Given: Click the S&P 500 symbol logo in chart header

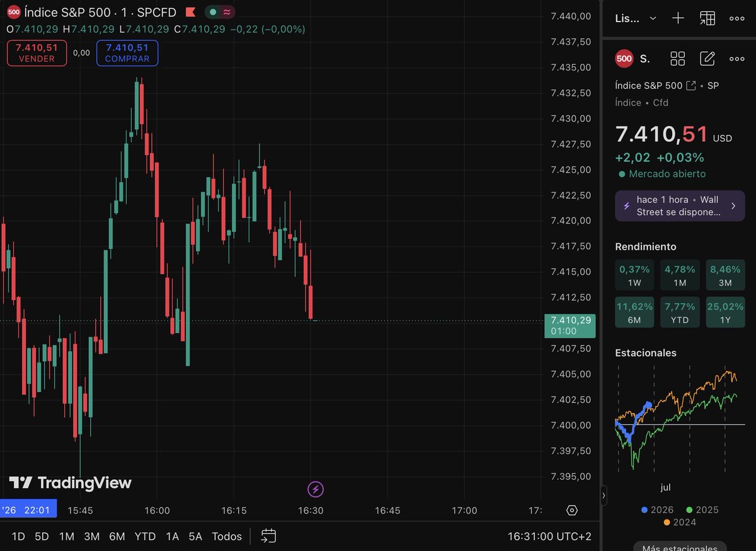Looking at the screenshot, I should click(x=13, y=12).
